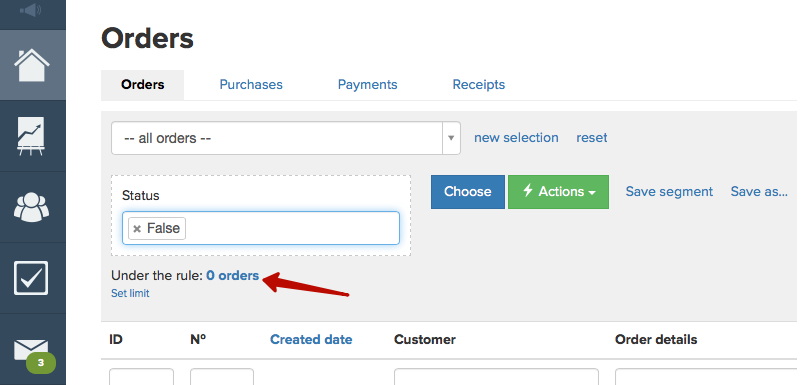Switch to the Payments tab
The width and height of the screenshot is (807, 385).
367,84
